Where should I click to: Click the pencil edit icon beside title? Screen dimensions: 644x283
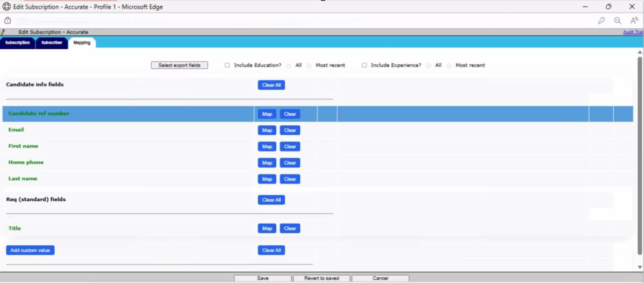3,32
